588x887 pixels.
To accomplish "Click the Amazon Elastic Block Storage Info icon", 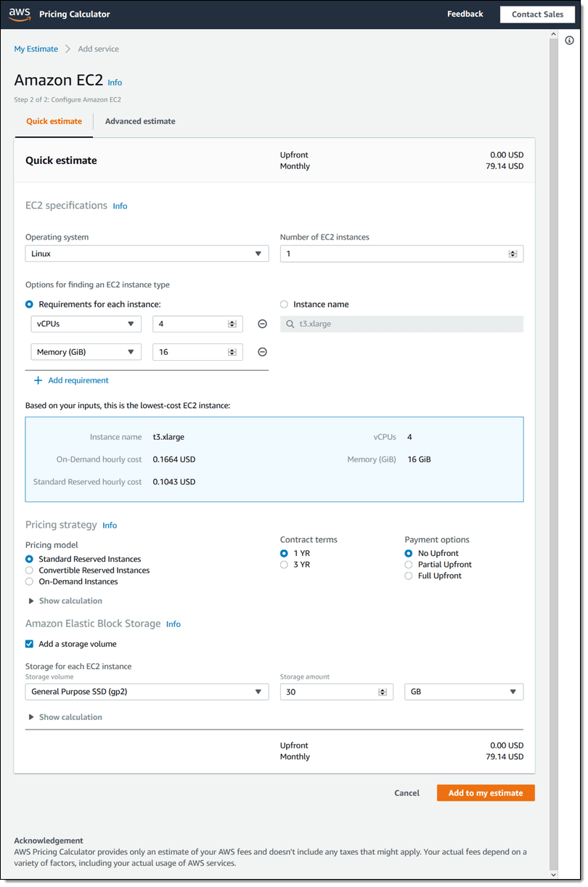I will pyautogui.click(x=173, y=624).
